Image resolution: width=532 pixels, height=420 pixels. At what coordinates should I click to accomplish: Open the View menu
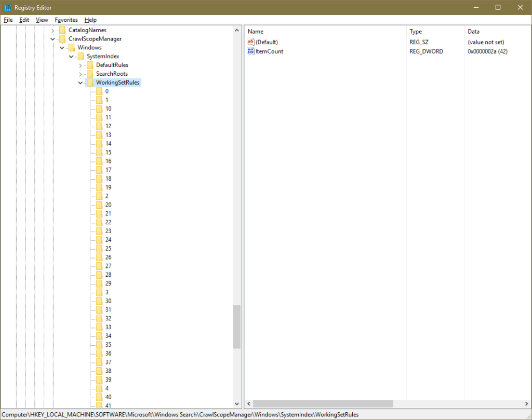(x=42, y=20)
